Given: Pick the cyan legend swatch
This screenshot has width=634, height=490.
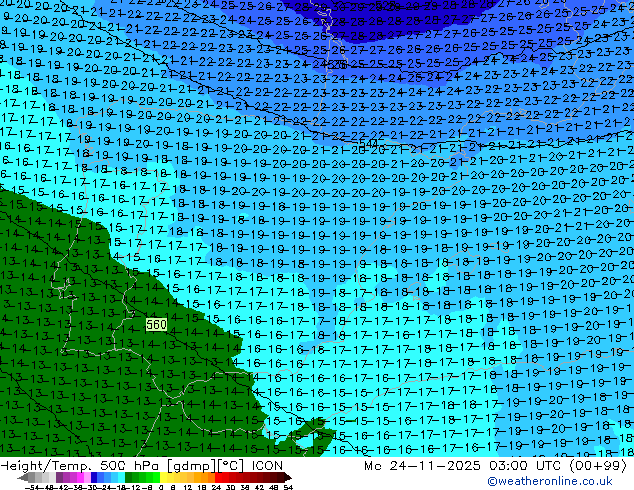Looking at the screenshot, I should 121,477.
